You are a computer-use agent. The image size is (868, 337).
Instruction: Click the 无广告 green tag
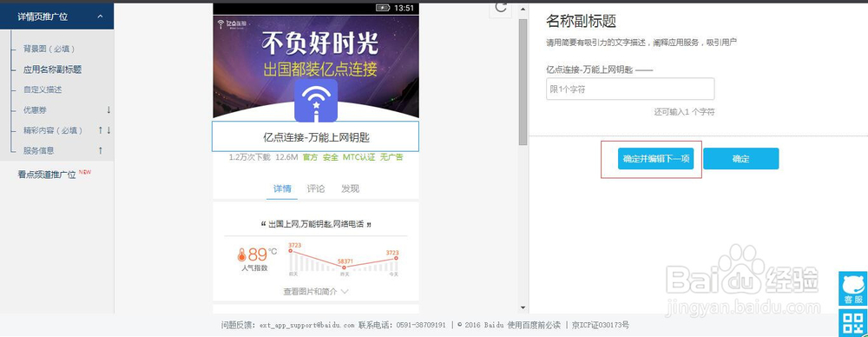[391, 157]
